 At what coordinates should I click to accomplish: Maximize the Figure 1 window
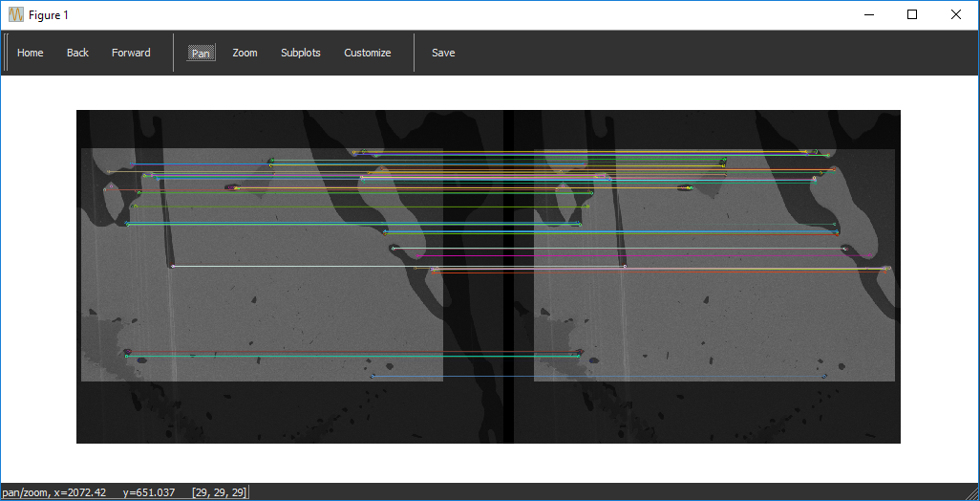tap(912, 14)
